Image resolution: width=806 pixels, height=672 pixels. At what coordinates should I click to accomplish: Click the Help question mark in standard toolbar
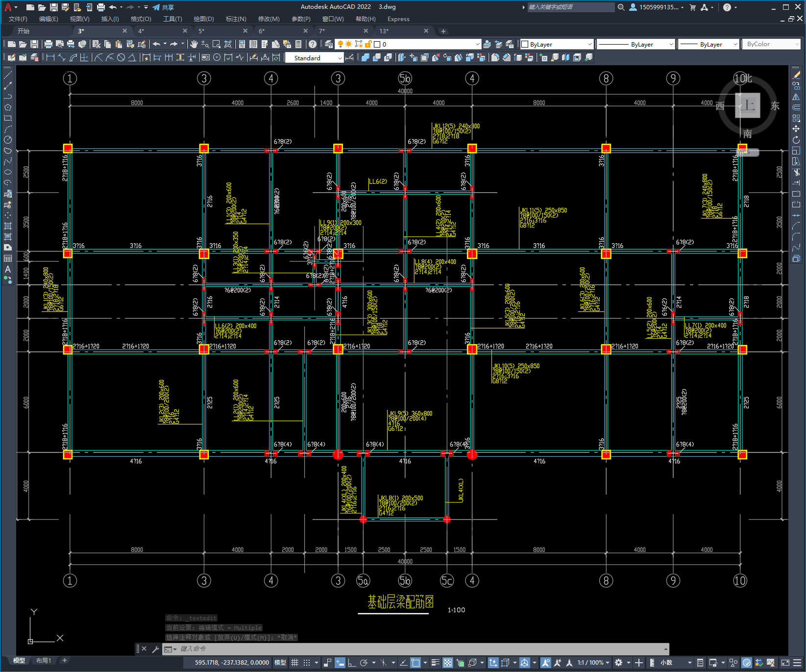pos(313,44)
